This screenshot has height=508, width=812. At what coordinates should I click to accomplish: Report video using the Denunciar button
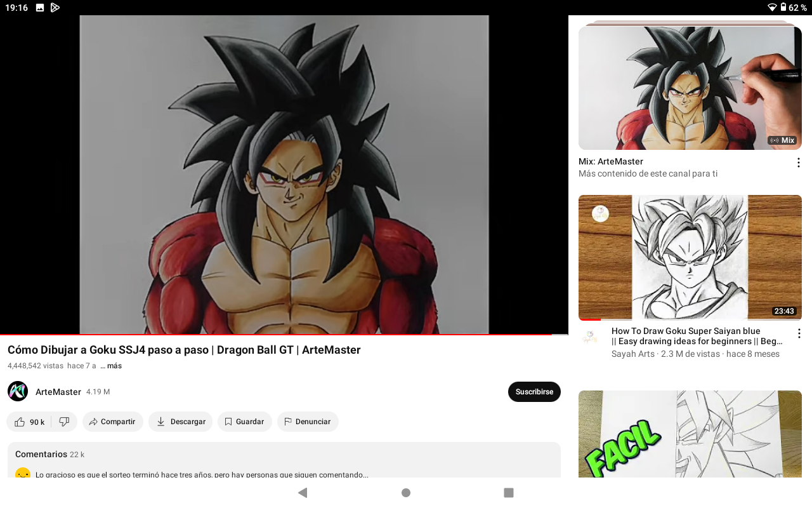308,422
